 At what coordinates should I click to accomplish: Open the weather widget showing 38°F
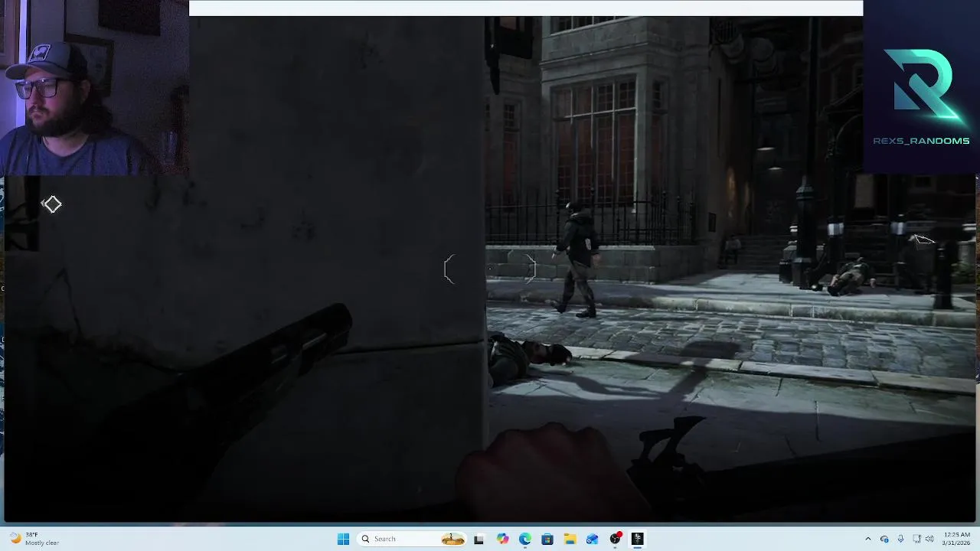click(34, 539)
